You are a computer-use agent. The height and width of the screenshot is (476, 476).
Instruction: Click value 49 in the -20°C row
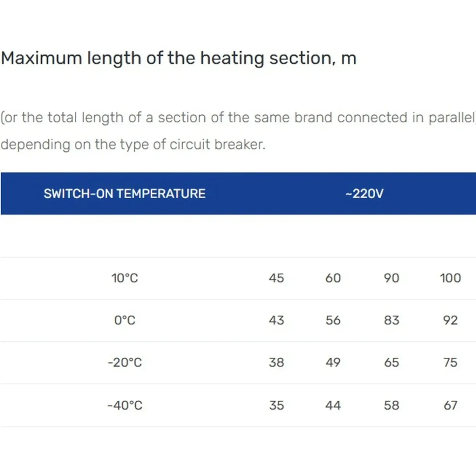(x=333, y=362)
